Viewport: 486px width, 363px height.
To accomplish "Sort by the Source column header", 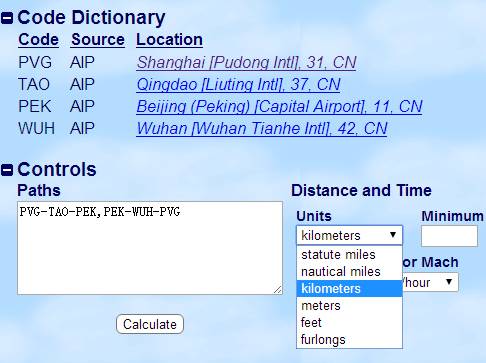I will point(98,40).
